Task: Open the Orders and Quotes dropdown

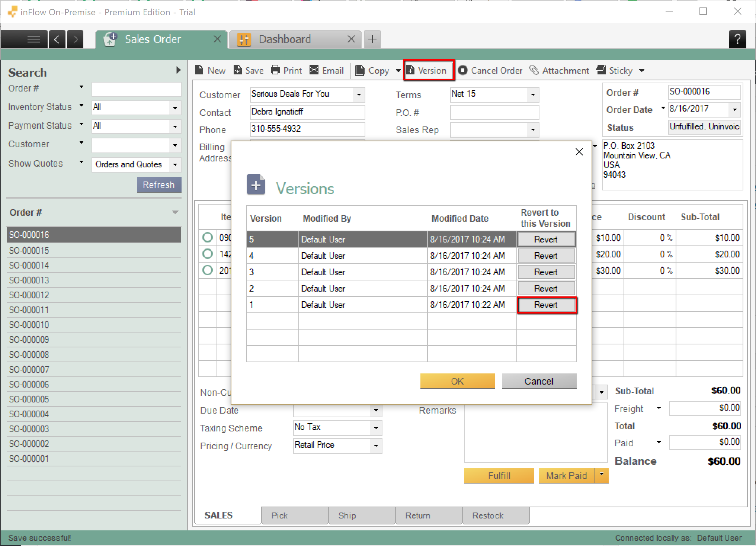Action: click(x=136, y=164)
